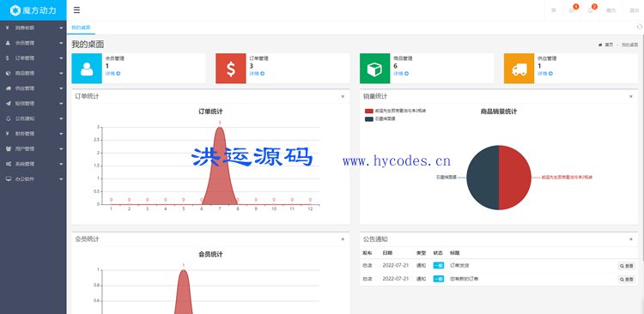Click the 订单管理 dollar icon in sidebar
Viewport: 644px width, 314px height.
[x=9, y=58]
